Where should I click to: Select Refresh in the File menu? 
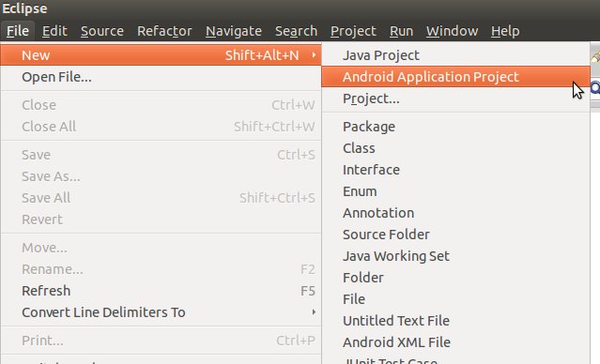coord(161,291)
